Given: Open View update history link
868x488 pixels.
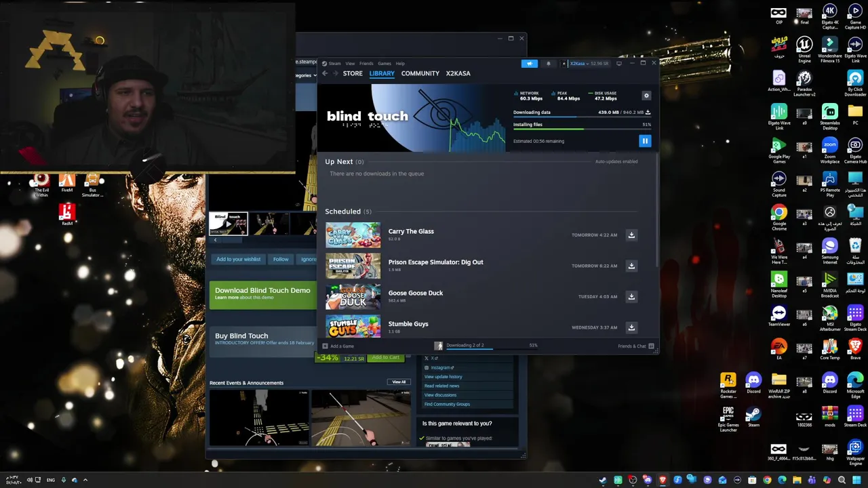Looking at the screenshot, I should [x=443, y=377].
